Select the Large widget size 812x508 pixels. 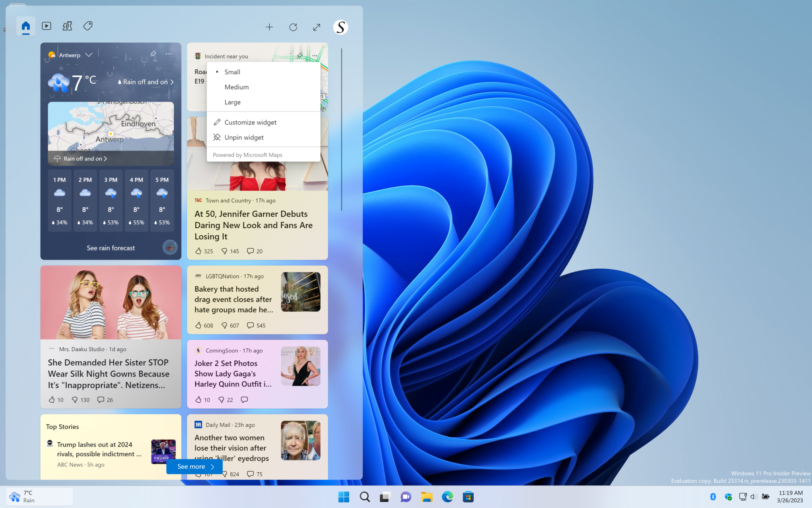233,102
